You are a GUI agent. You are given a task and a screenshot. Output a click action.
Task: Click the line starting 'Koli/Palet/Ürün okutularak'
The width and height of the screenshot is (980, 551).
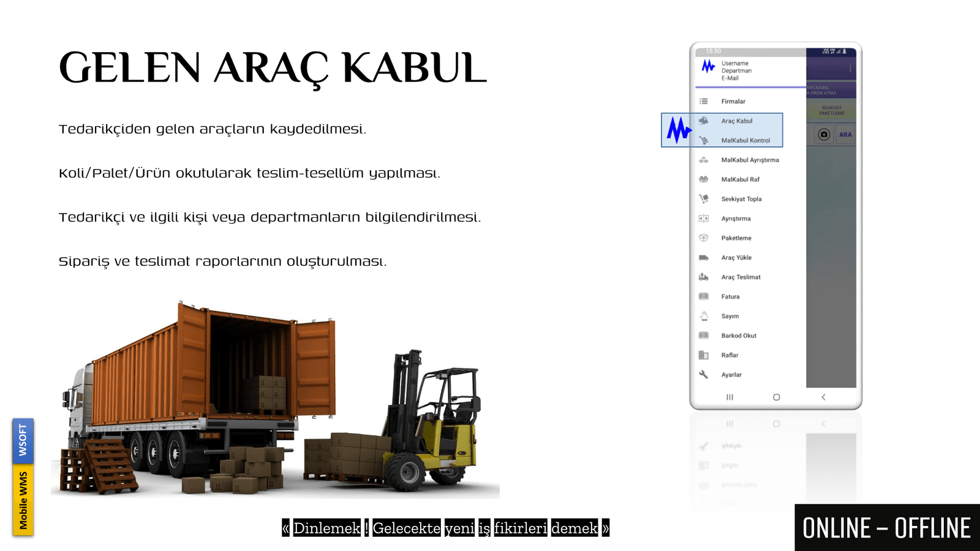coord(249,173)
